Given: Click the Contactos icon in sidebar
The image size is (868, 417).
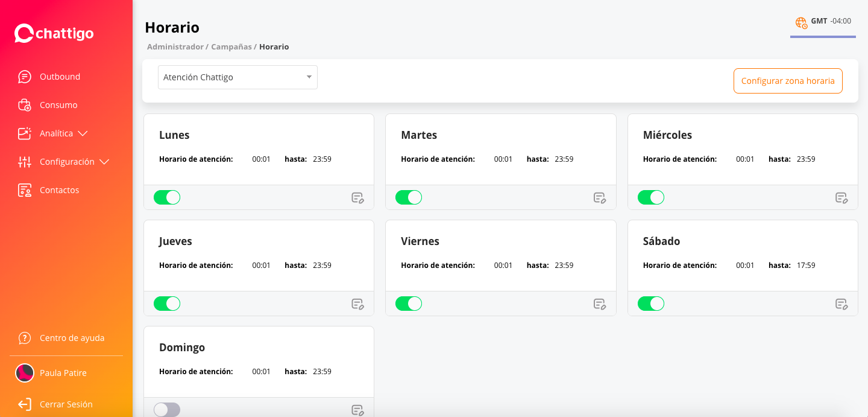Looking at the screenshot, I should click(x=25, y=190).
